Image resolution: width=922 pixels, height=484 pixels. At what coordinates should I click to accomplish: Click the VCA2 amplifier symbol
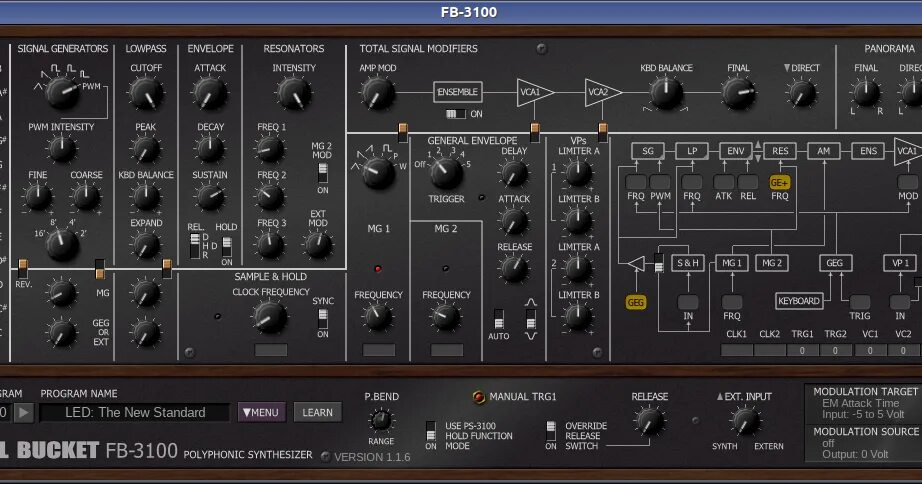[x=603, y=92]
